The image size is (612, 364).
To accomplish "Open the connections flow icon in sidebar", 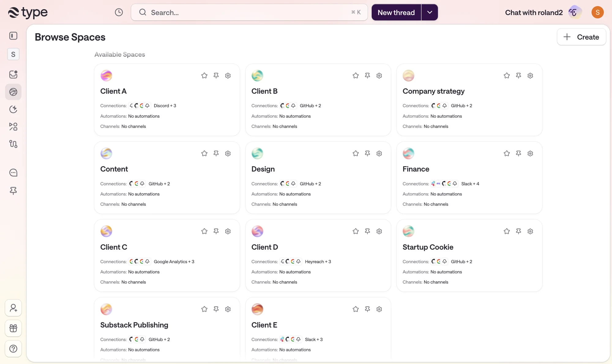I will click(x=13, y=144).
